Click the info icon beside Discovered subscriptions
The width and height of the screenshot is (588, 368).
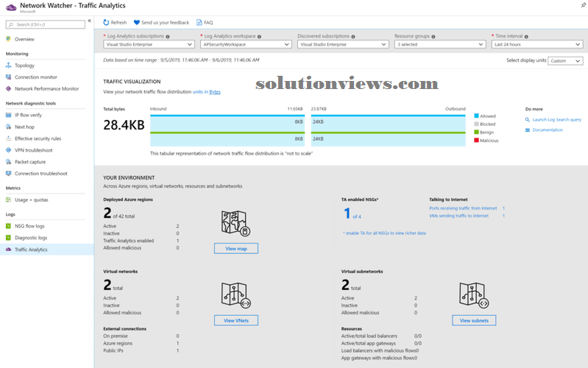click(x=353, y=37)
